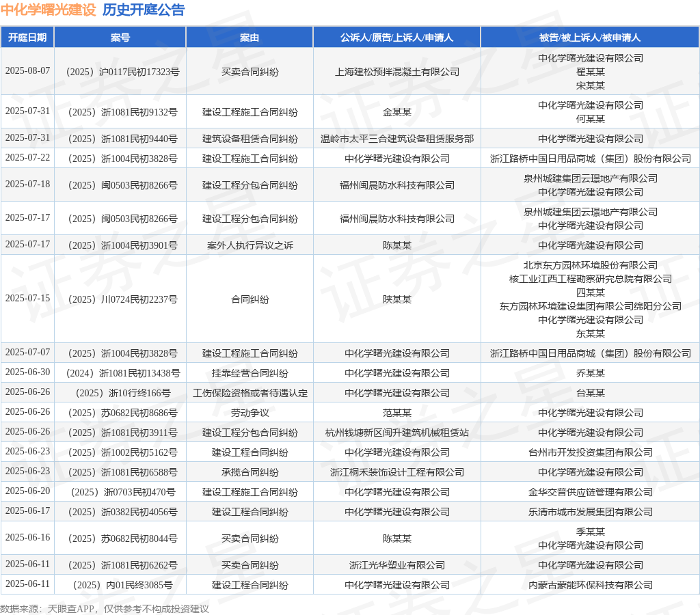This screenshot has height=615, width=700.
Task: Click plaintiff 浙江光华塑业有限公司
Action: [397, 565]
